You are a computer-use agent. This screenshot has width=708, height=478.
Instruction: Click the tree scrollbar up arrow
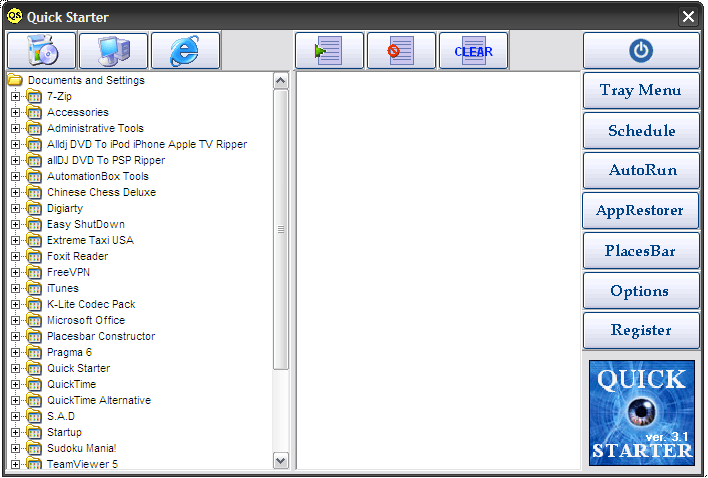pyautogui.click(x=280, y=81)
